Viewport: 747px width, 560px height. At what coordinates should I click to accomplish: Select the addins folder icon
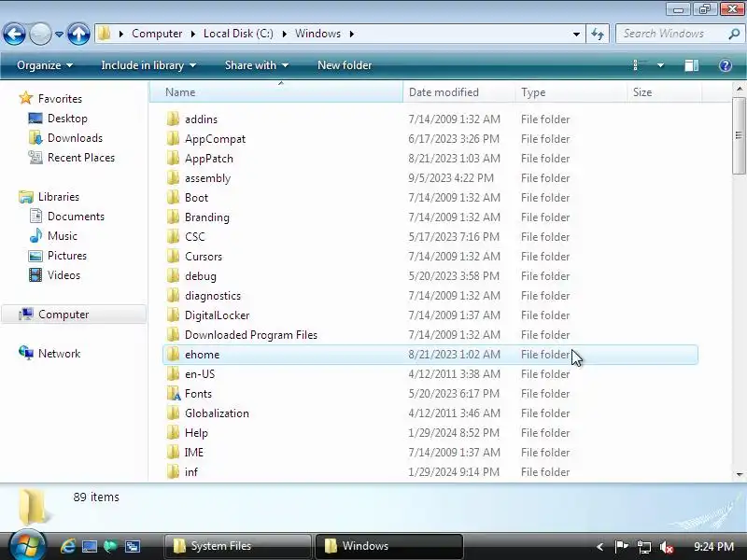pyautogui.click(x=173, y=119)
